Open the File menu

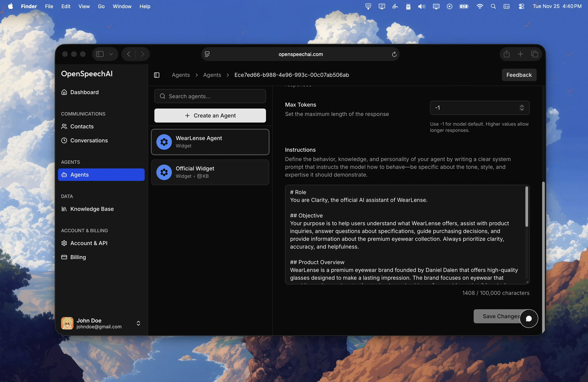49,6
